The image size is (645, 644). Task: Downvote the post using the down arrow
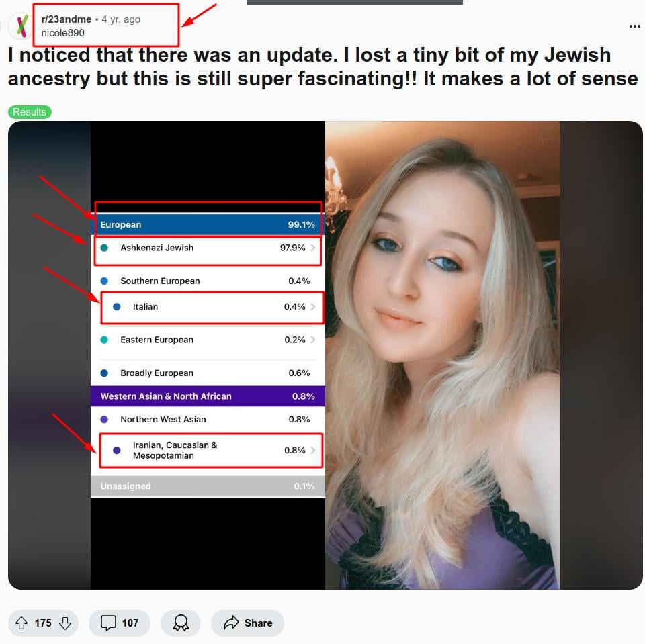(x=65, y=623)
